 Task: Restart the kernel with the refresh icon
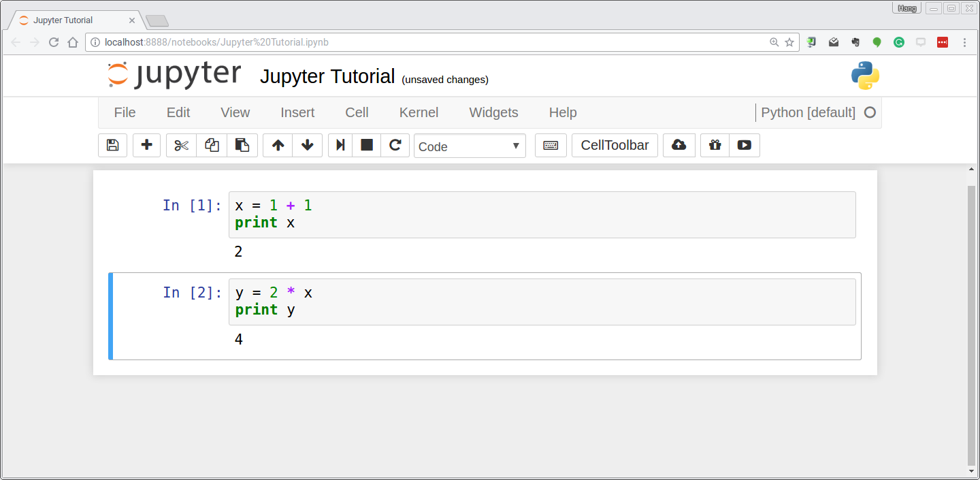395,145
